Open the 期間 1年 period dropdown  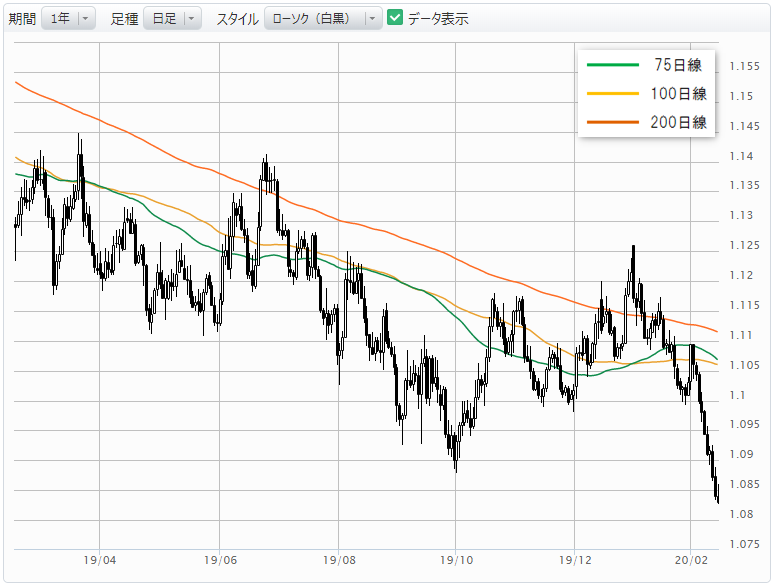(x=68, y=19)
